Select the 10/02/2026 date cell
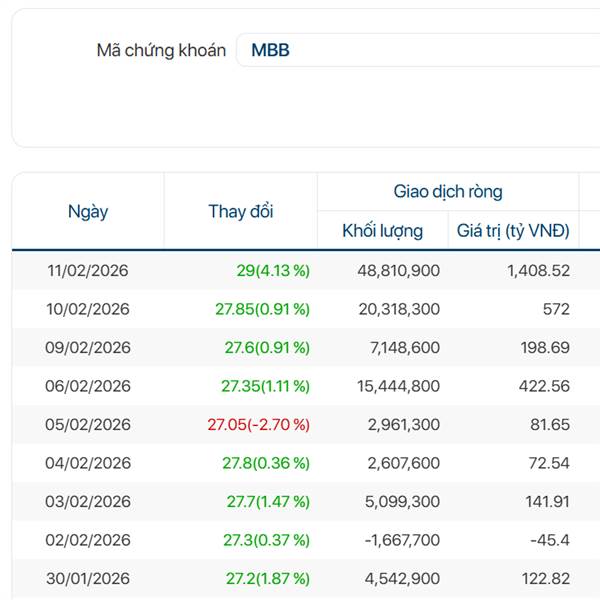Viewport: 600px width, 600px height. 88,309
